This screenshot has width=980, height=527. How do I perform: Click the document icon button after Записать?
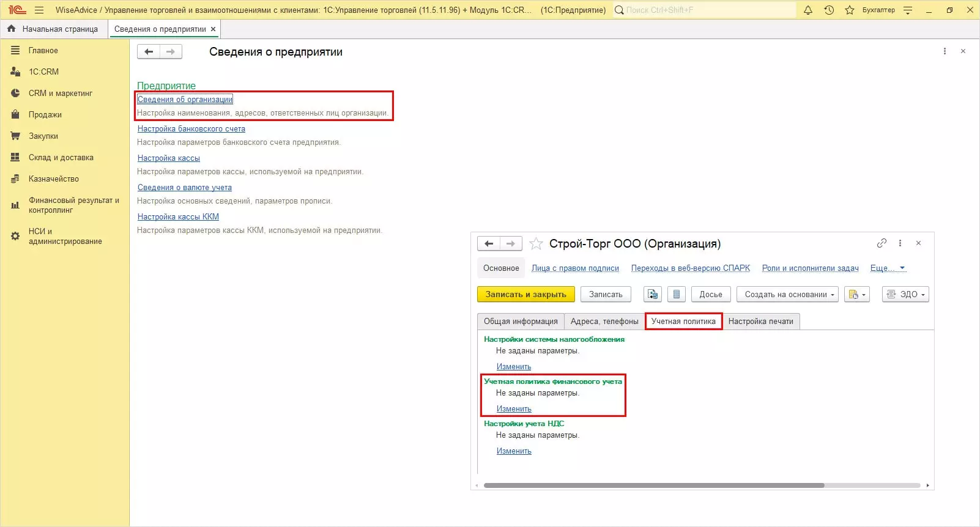[653, 294]
